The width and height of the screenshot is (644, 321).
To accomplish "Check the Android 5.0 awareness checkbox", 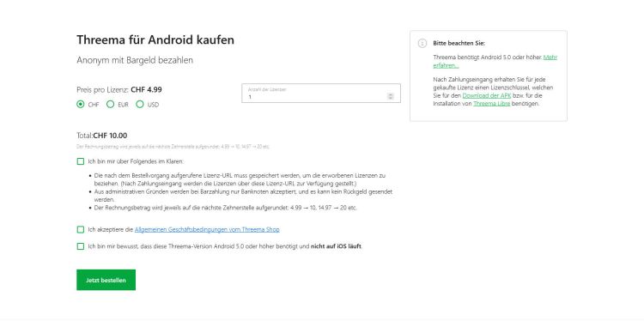I will tap(81, 246).
